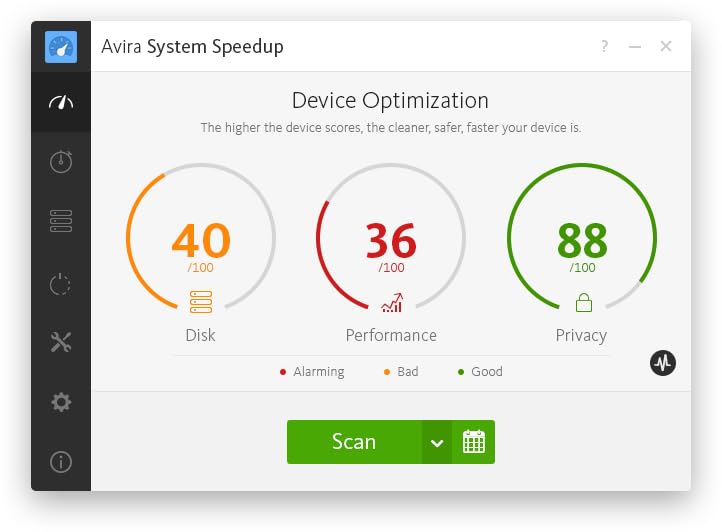The height and width of the screenshot is (532, 722).
Task: Expand the Scan button dropdown arrow
Action: 437,442
